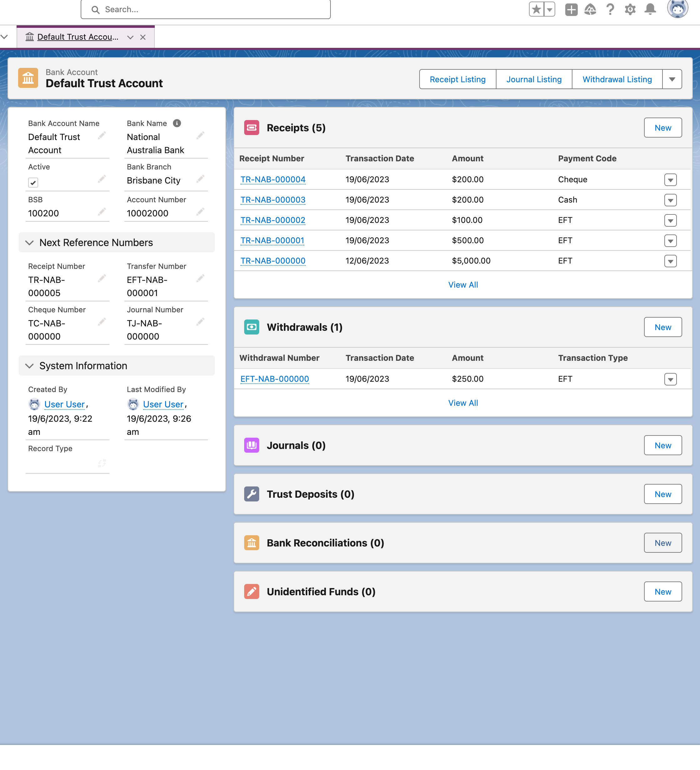Edit the Account Number pencil icon
The height and width of the screenshot is (770, 700).
tap(200, 212)
